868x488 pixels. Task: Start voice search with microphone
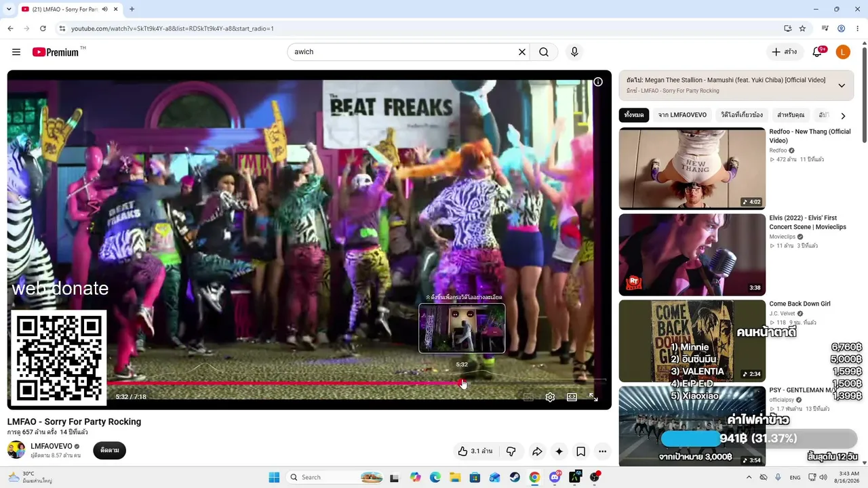[574, 52]
